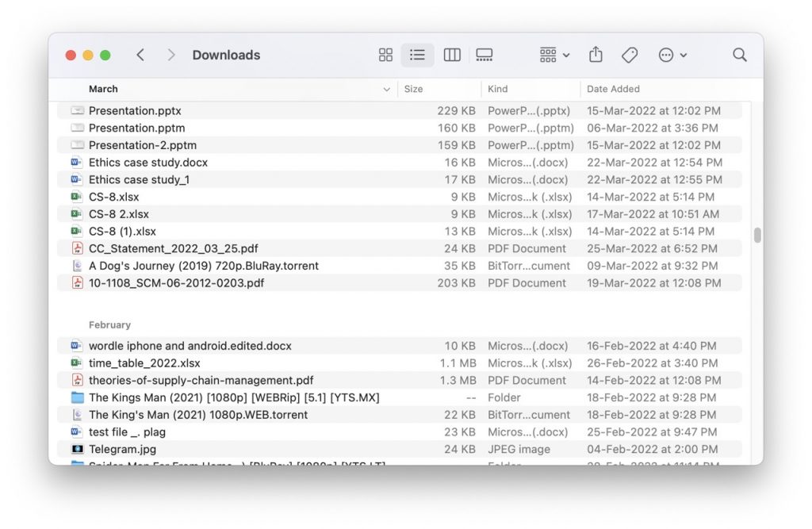
Task: Switch to column view
Action: coord(452,55)
